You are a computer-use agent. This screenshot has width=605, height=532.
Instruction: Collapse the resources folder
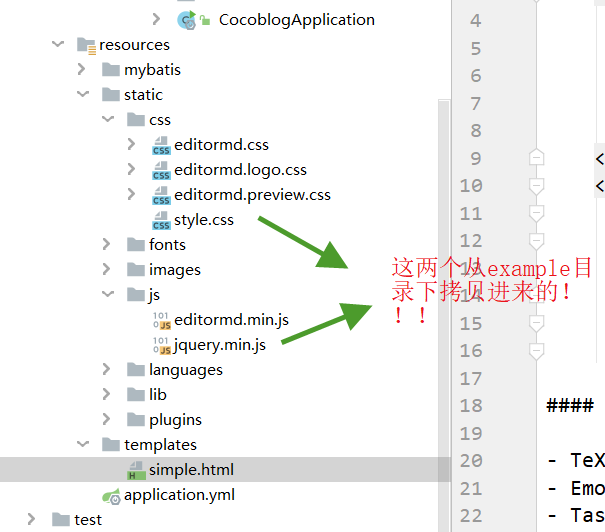58,44
